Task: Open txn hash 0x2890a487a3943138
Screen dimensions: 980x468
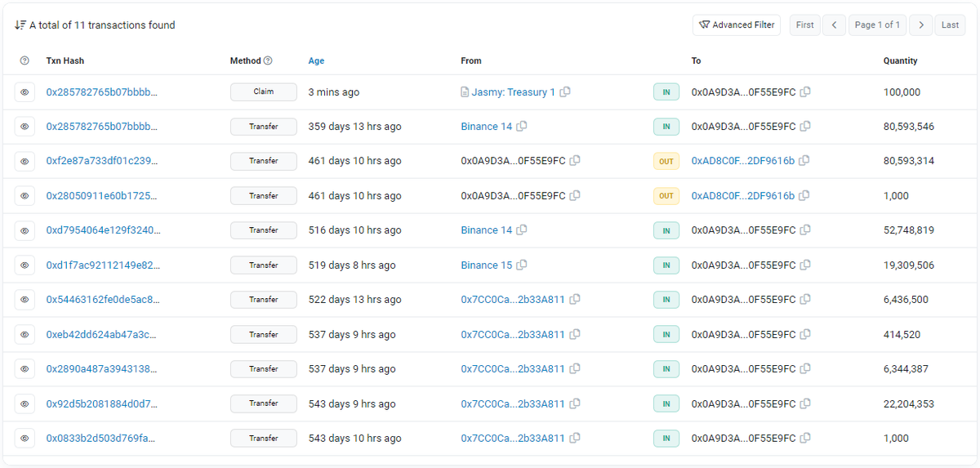Action: point(102,369)
